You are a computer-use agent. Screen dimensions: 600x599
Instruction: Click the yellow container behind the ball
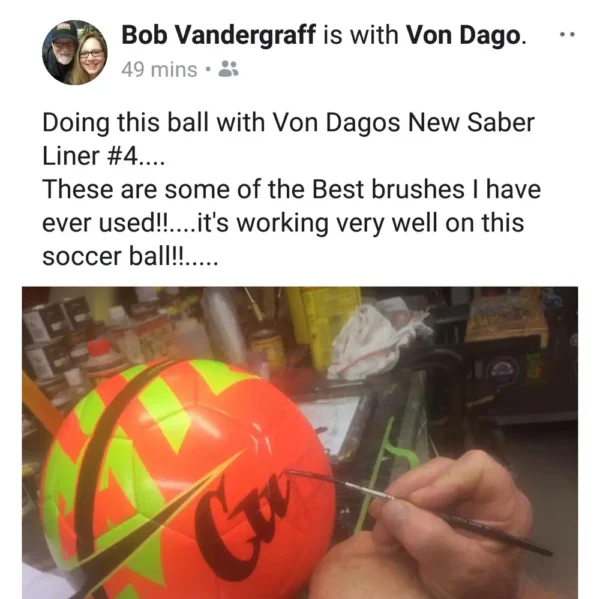(x=323, y=325)
